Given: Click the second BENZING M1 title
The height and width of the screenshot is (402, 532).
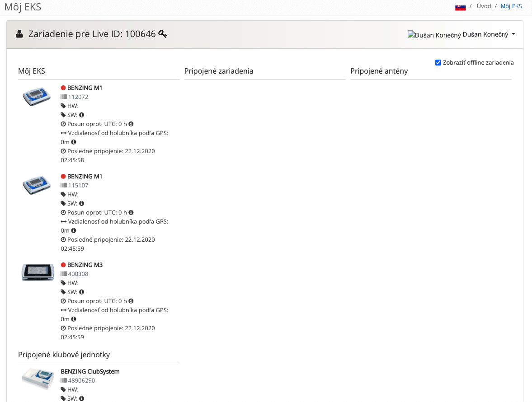Looking at the screenshot, I should [85, 176].
